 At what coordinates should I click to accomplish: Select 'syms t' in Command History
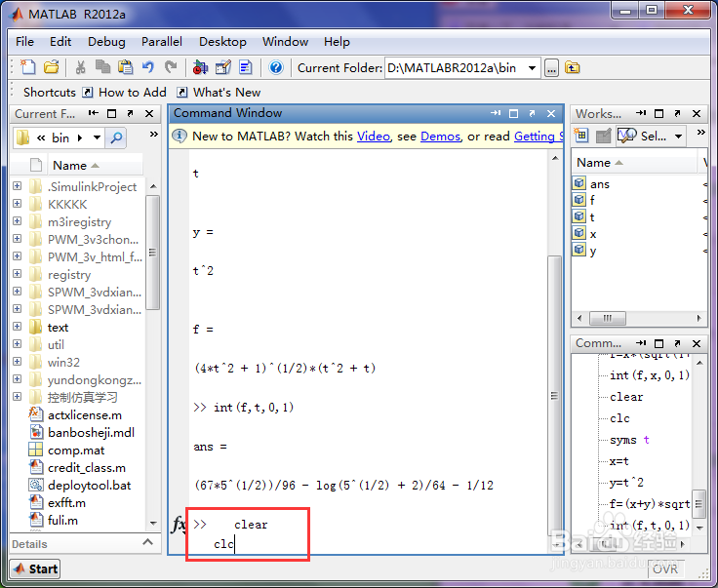629,440
